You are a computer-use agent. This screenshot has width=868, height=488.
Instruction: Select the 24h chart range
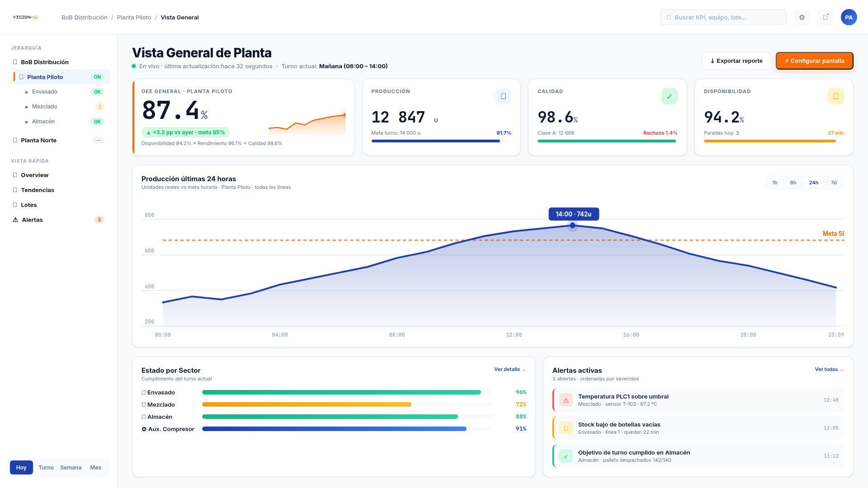814,183
